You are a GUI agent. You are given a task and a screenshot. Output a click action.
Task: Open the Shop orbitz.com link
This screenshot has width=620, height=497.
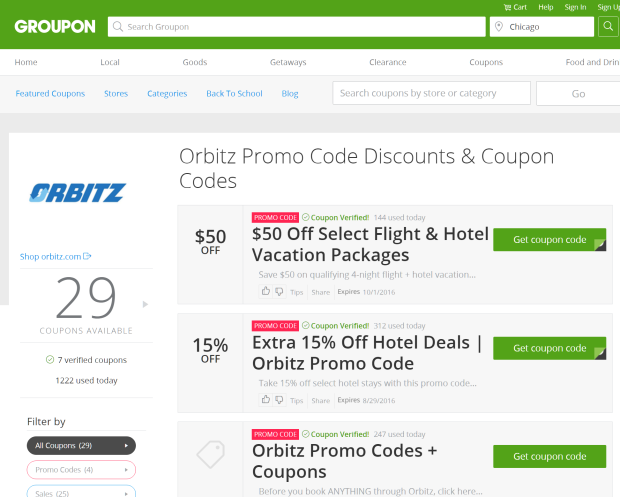coord(55,257)
